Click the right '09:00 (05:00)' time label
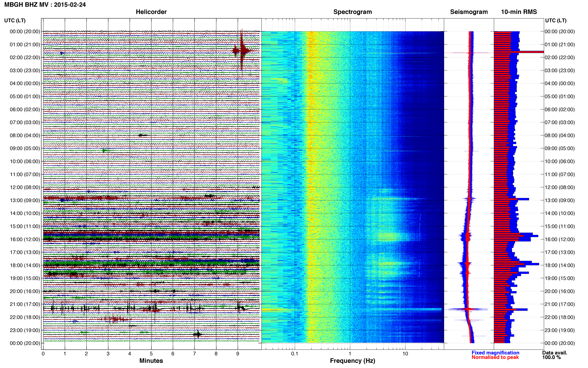This screenshot has height=368, width=588. pos(560,148)
